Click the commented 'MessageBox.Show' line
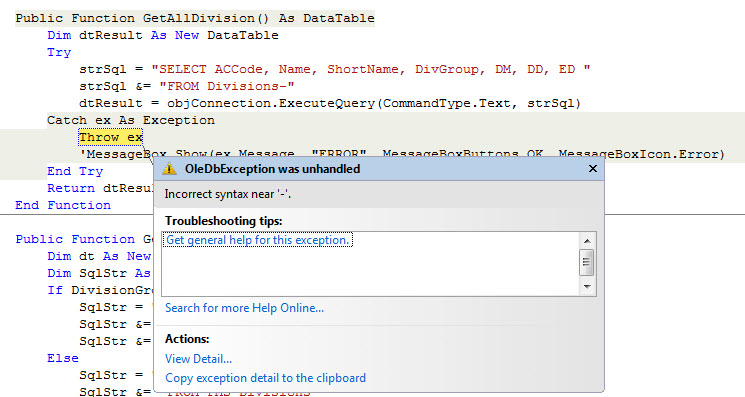 (x=401, y=154)
